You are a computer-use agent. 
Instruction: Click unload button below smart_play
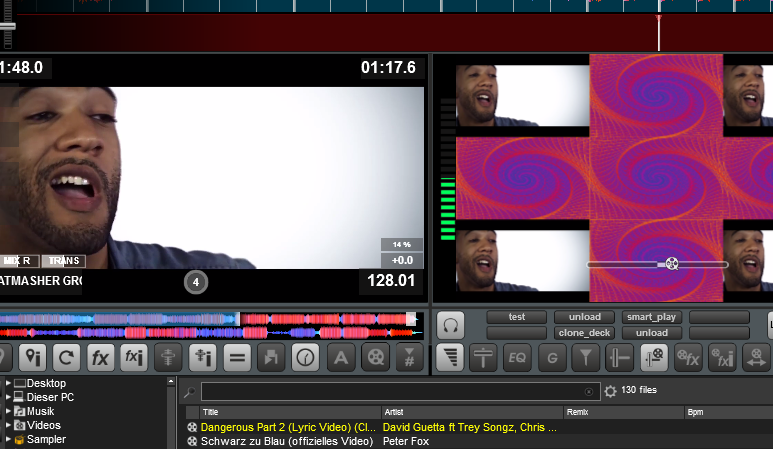[x=652, y=333]
